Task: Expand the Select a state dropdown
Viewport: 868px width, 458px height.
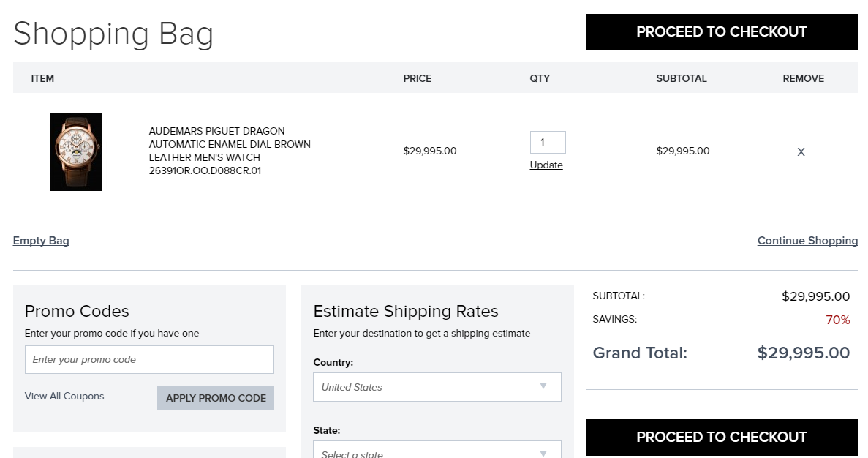Action: click(x=437, y=450)
